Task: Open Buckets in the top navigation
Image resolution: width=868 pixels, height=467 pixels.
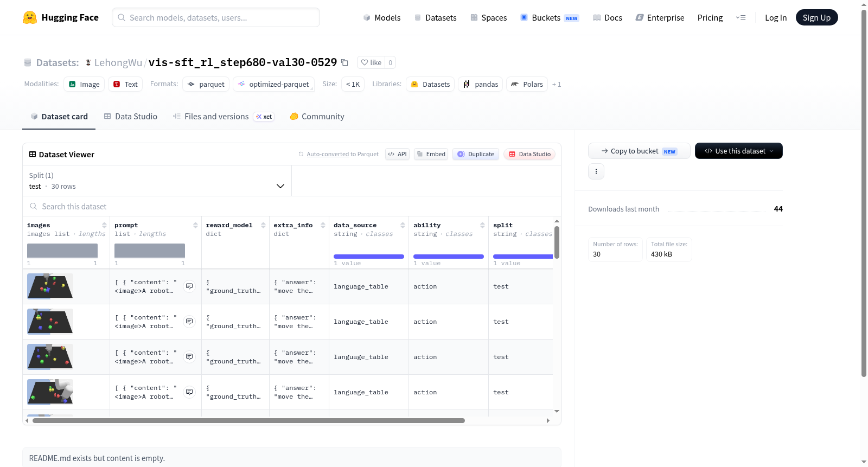Action: 550,17
